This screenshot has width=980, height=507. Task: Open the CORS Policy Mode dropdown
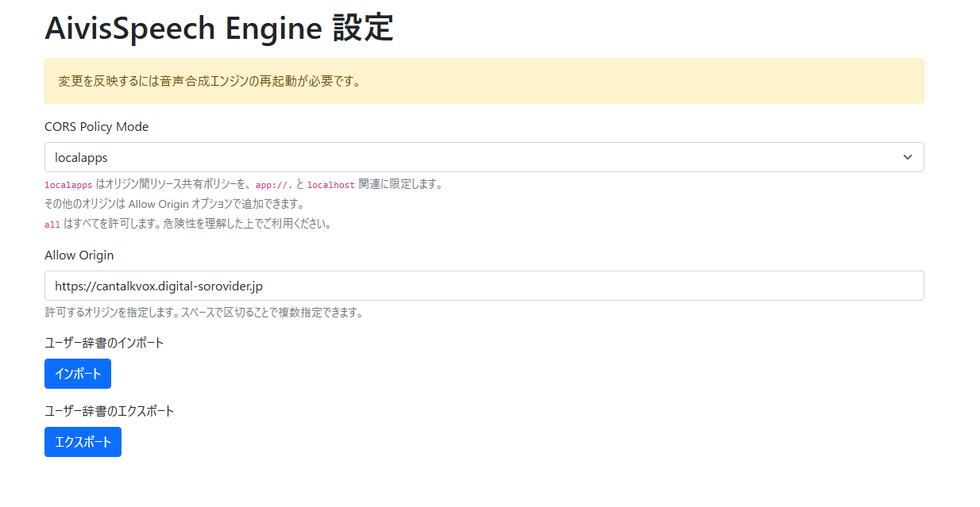484,157
